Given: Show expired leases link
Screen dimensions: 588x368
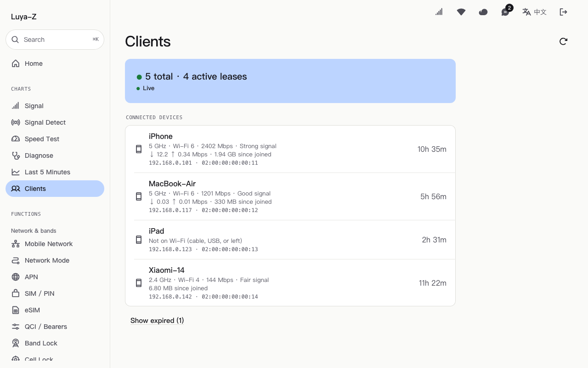Looking at the screenshot, I should 157,321.
